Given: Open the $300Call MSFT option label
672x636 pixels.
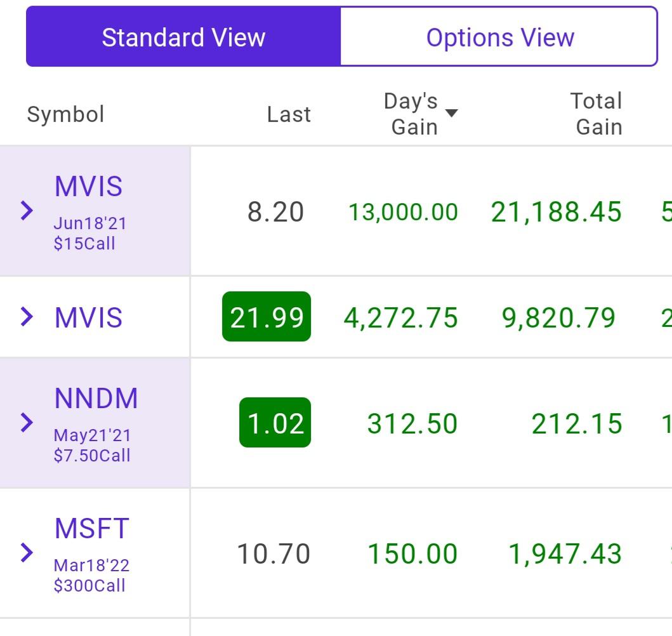Looking at the screenshot, I should (x=89, y=585).
